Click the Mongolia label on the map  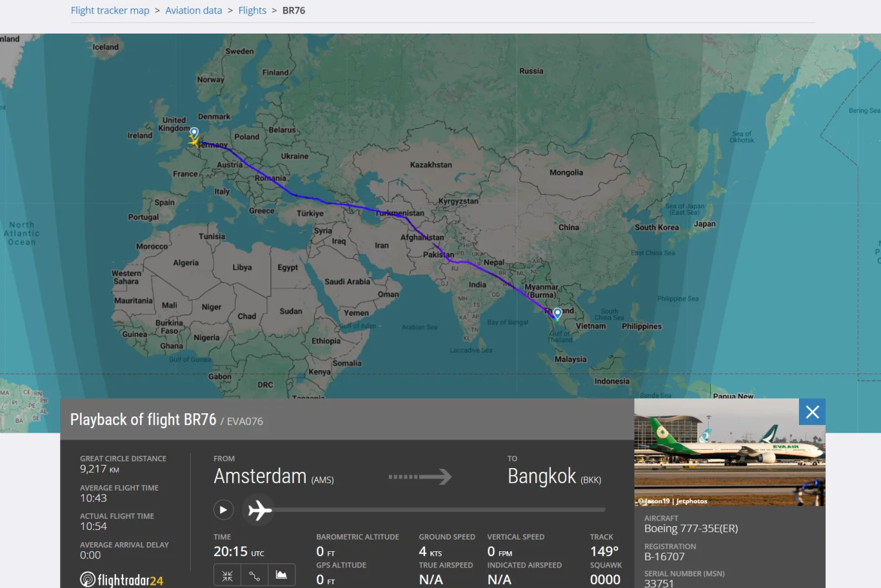(566, 173)
